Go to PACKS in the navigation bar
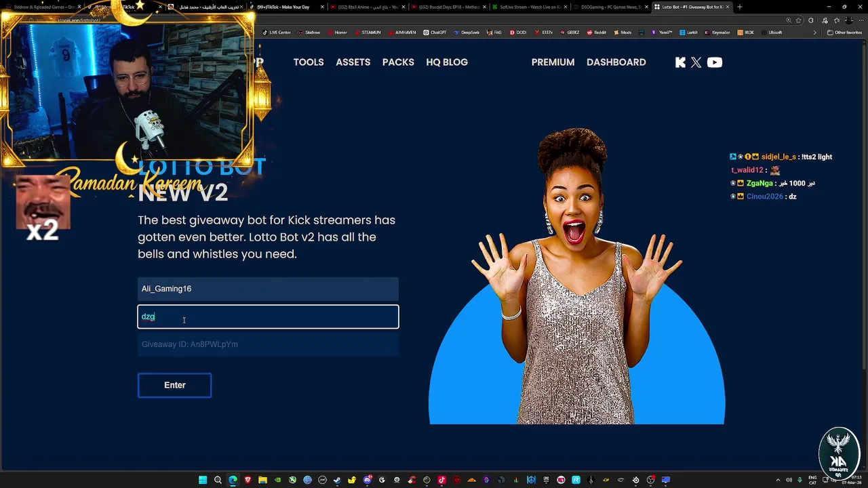Viewport: 868px width, 488px height. 398,62
